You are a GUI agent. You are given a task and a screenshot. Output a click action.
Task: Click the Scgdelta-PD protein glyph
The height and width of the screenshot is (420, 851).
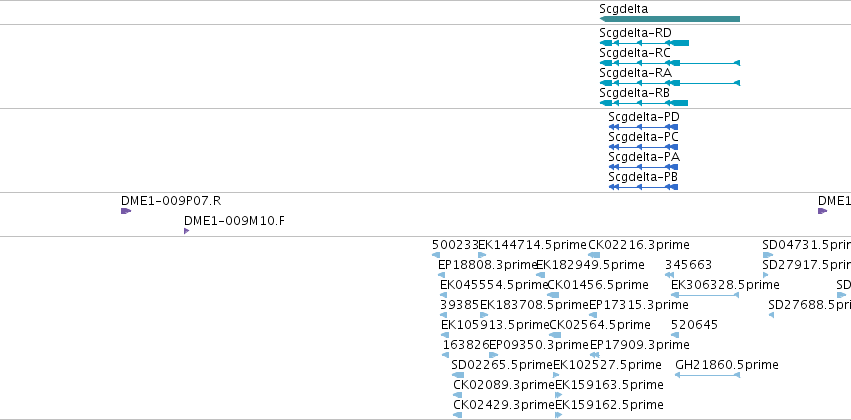pos(643,127)
